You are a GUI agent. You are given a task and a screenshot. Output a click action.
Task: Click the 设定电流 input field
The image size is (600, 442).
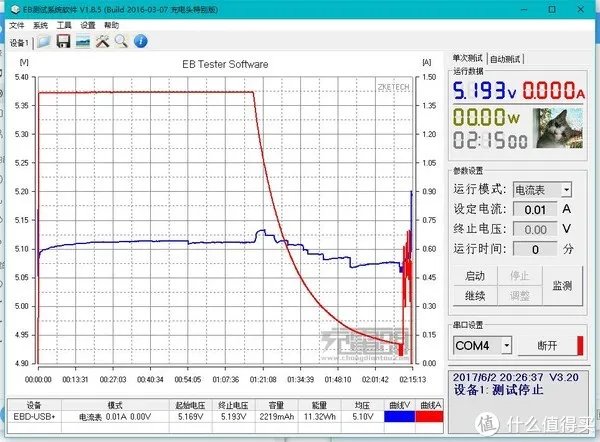pyautogui.click(x=535, y=209)
